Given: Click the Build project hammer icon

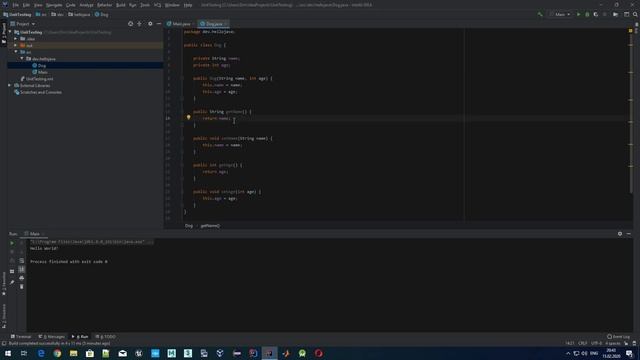Looking at the screenshot, I should 540,14.
